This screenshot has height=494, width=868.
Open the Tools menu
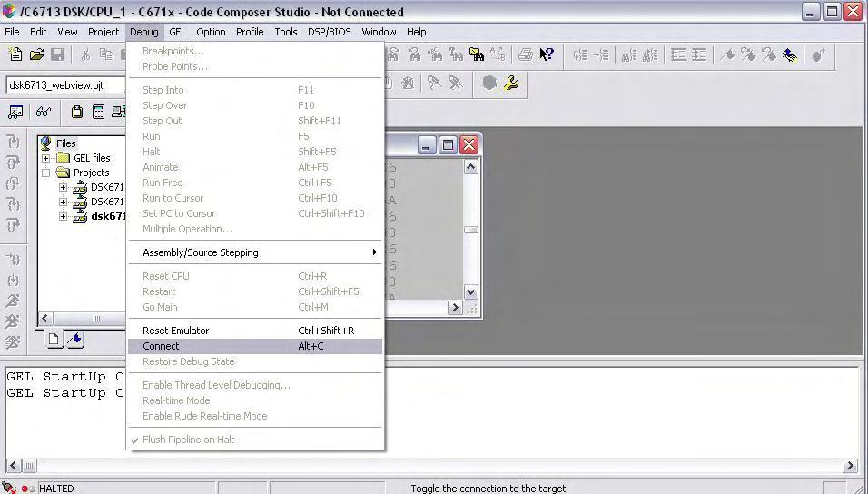click(x=286, y=32)
